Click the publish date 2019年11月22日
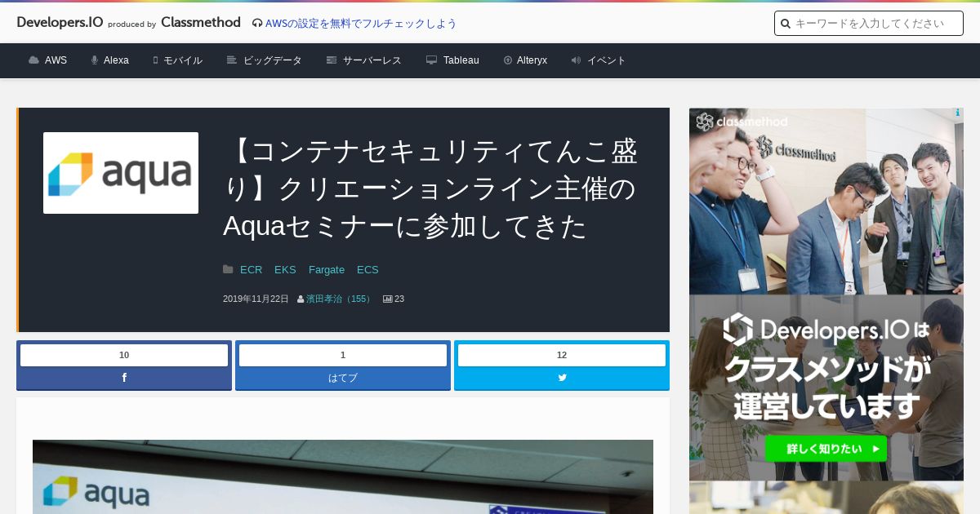Image resolution: width=980 pixels, height=514 pixels. pos(256,299)
